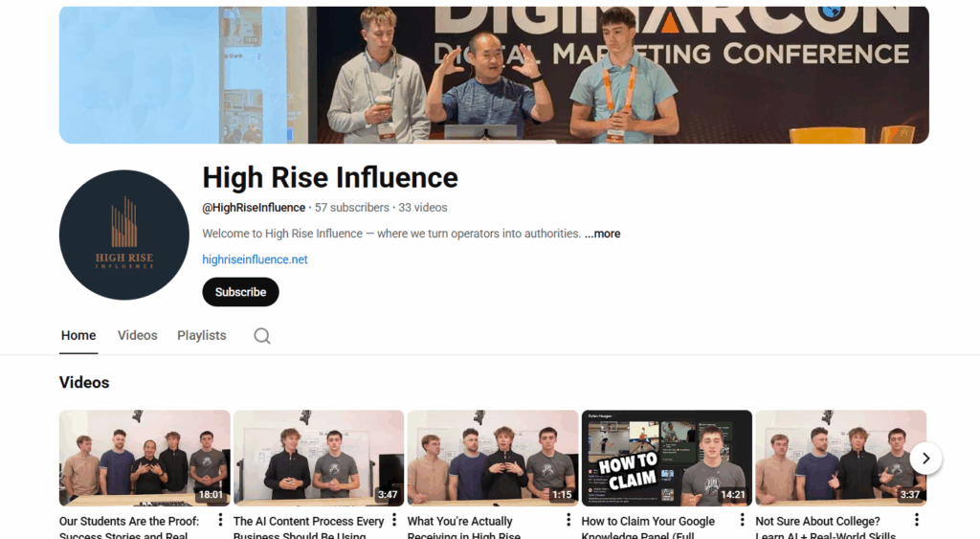The image size is (980, 539).
Task: Open options menu for AI Content Process video
Action: click(393, 520)
